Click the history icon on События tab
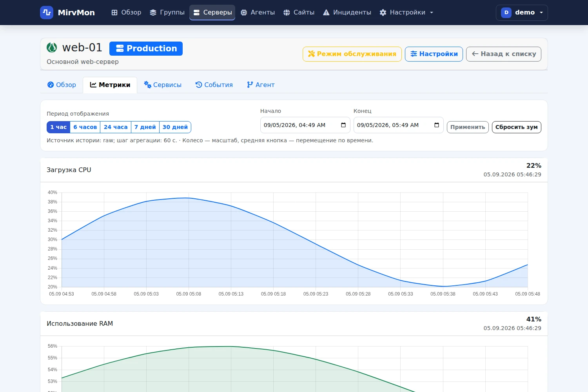This screenshot has width=588, height=392. tap(199, 85)
